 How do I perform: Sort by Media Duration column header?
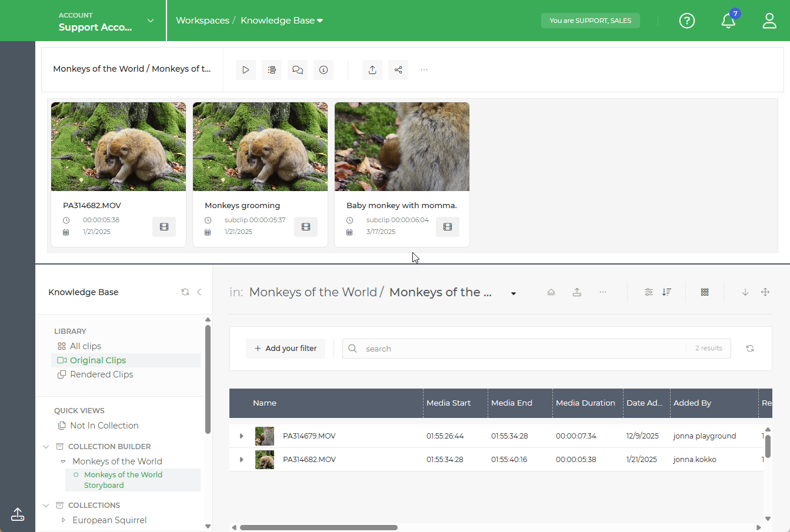[x=585, y=403]
